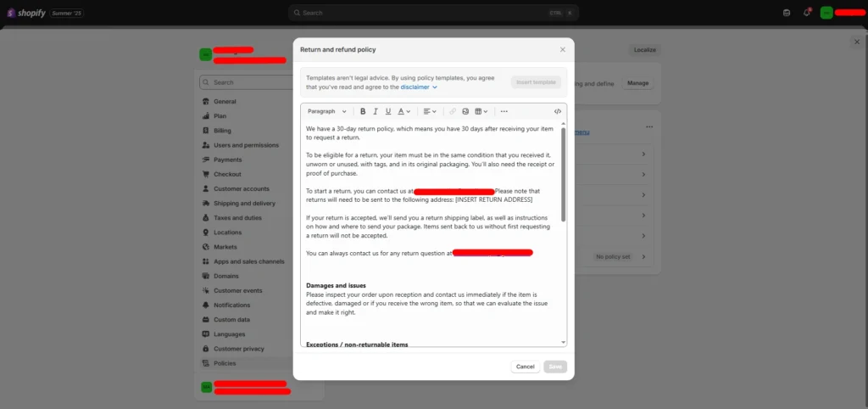Click the Custom data icon
This screenshot has height=409, width=868.
point(206,319)
